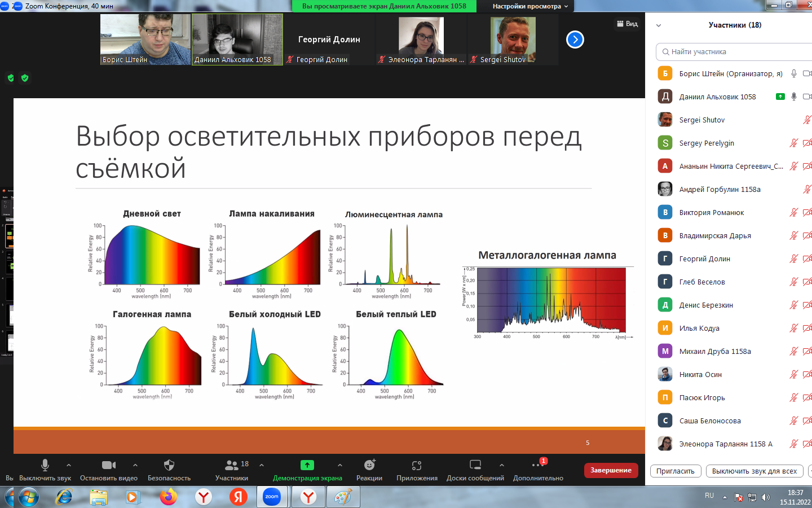Show next video thumbnails with the blue arrow
Image resolution: width=812 pixels, height=508 pixels.
[x=575, y=40]
